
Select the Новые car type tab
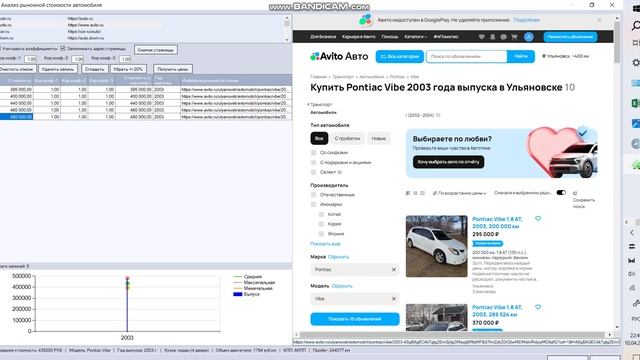[x=378, y=138]
